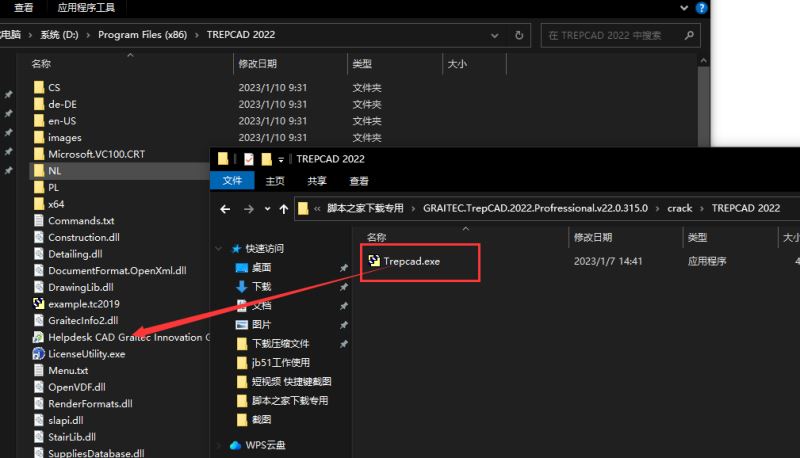Image resolution: width=800 pixels, height=458 pixels.
Task: Go up one folder level in front window
Action: 284,209
